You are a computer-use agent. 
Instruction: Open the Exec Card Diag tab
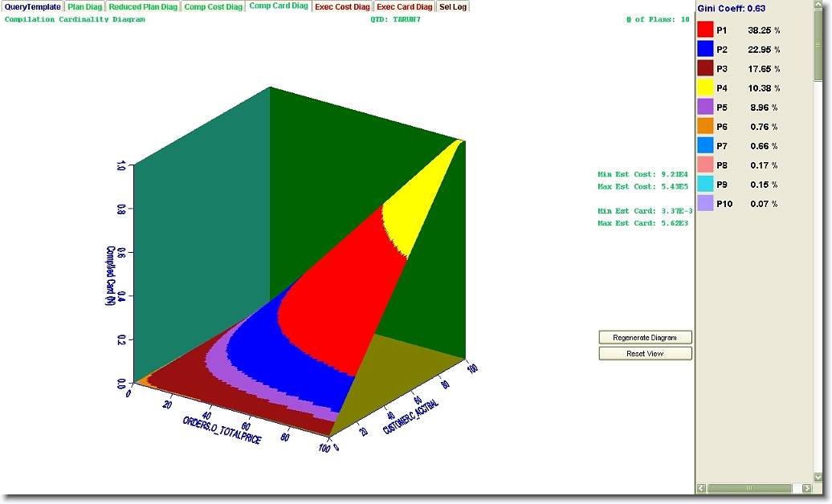click(x=405, y=6)
